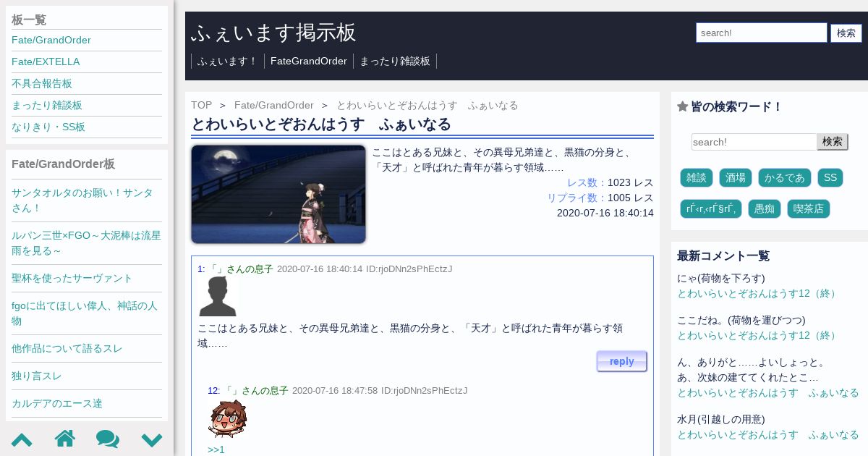
Task: Open thread 聖杯を使ったサーヴァント
Action: click(72, 278)
